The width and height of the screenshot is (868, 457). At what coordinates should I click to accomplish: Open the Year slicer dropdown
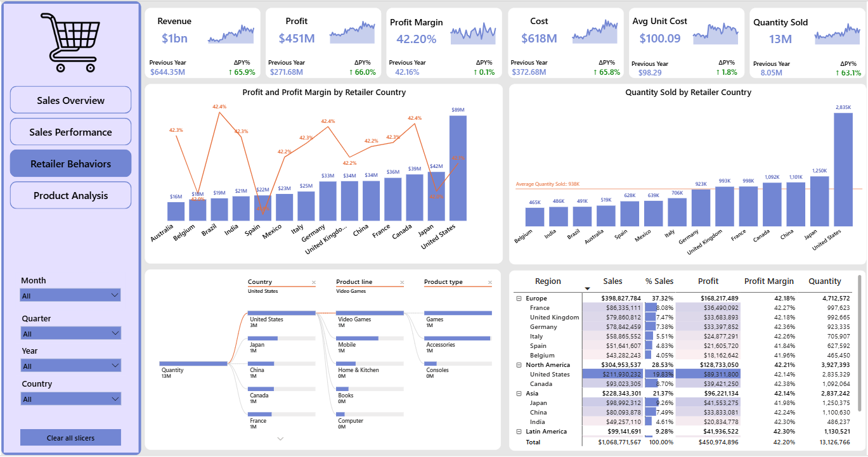click(70, 366)
